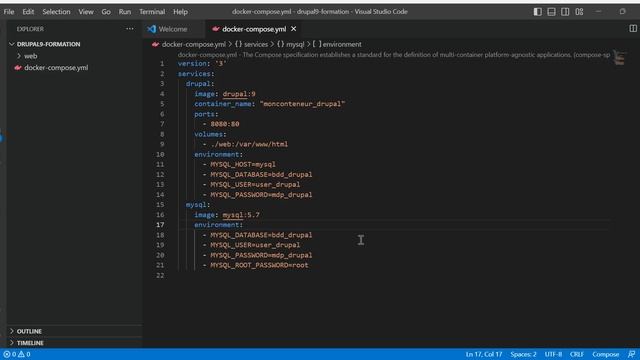Open Explorer more actions ellipsis
Screen dimensions: 640x360
pos(130,29)
